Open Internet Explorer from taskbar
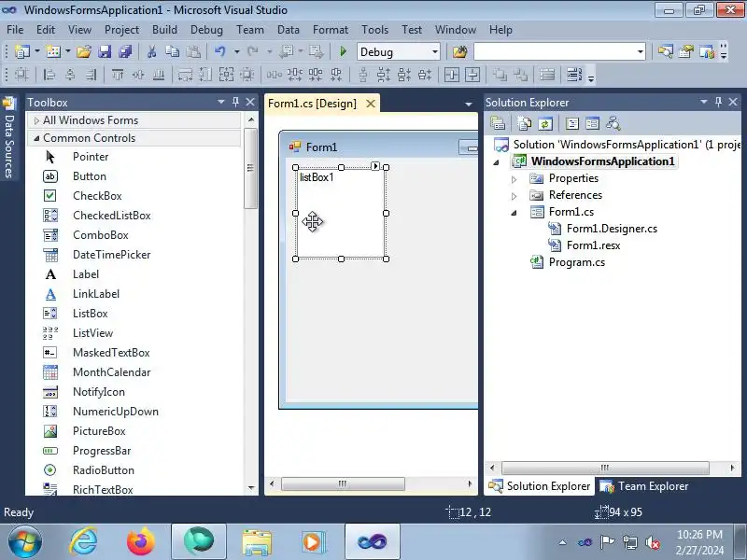 (x=83, y=542)
